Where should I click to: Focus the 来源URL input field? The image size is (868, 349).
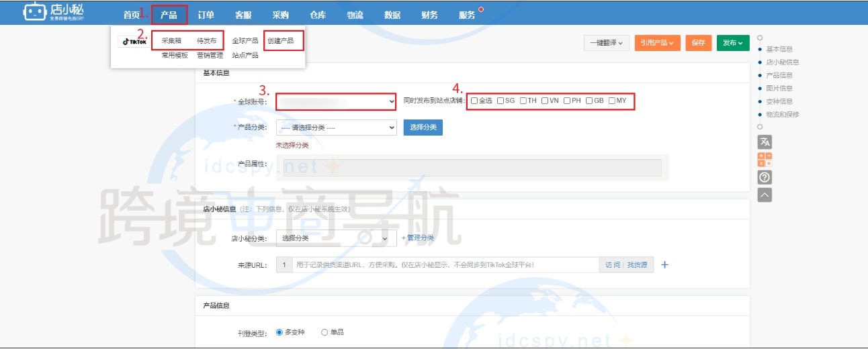tap(445, 265)
